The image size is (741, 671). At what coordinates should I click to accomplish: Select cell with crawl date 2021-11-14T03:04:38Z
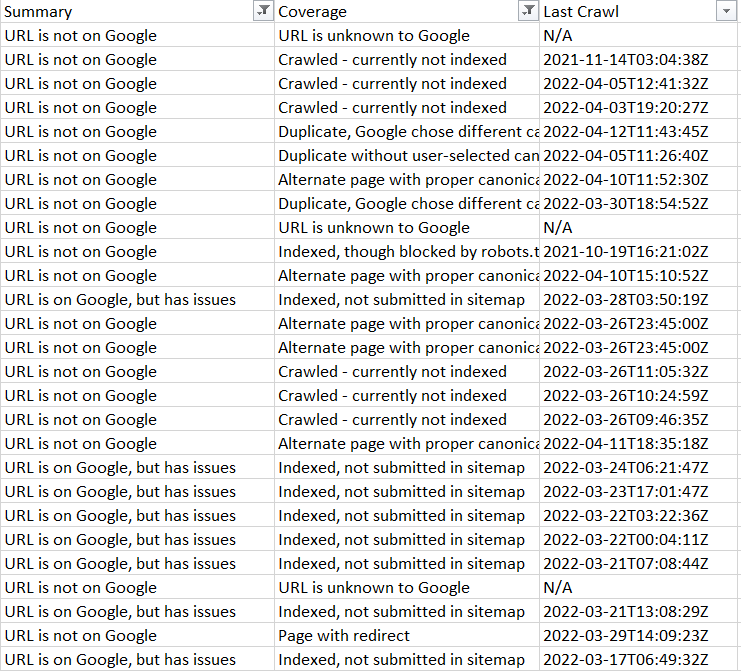click(x=638, y=60)
